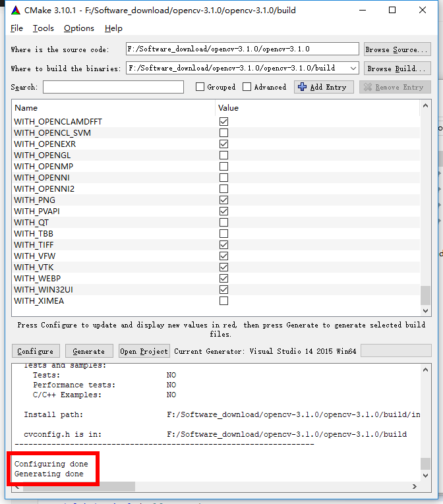Click the output log horizontal scroll right arrow
Image resolution: width=443 pixels, height=504 pixels.
click(x=415, y=487)
